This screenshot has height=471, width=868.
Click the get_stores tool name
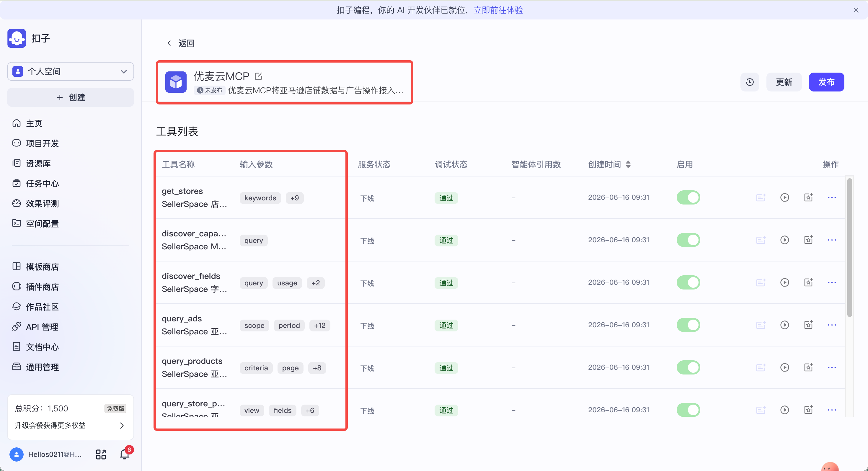click(182, 191)
